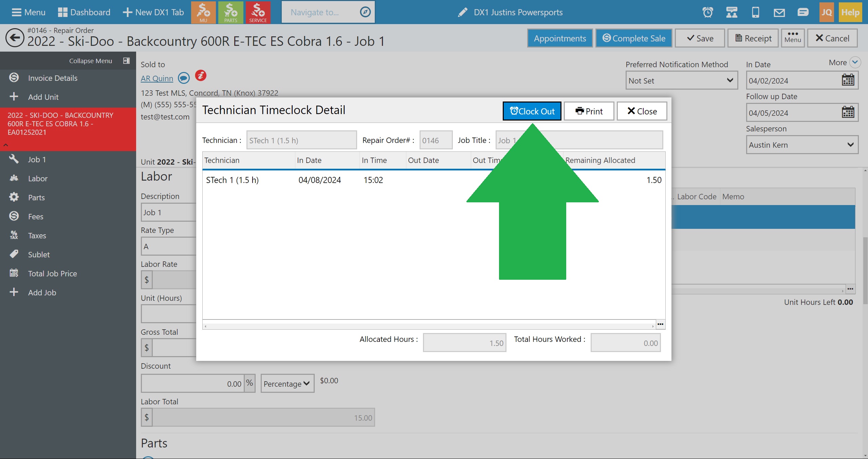Open the chat message icon in top bar
Image resolution: width=868 pixels, height=459 pixels.
[803, 13]
